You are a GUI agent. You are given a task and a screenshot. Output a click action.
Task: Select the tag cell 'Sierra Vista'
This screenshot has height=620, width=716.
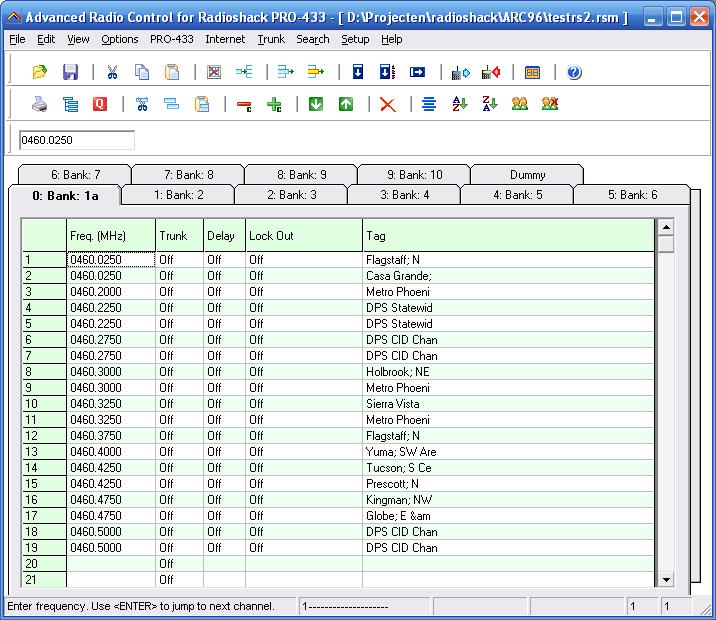point(508,404)
